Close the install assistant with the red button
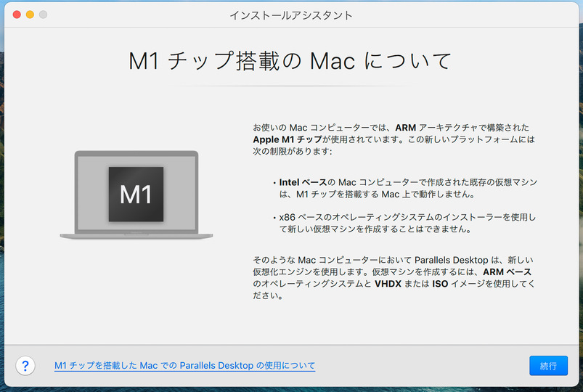 [17, 15]
